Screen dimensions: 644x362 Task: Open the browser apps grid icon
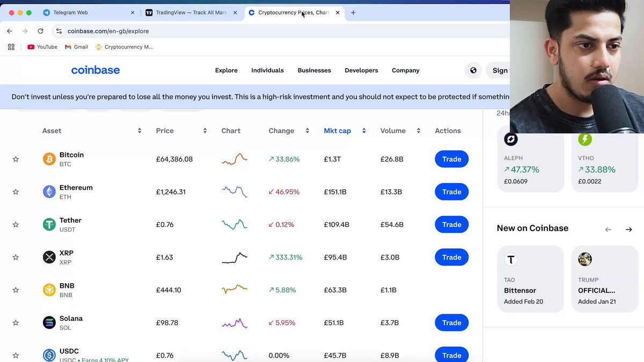(x=11, y=47)
